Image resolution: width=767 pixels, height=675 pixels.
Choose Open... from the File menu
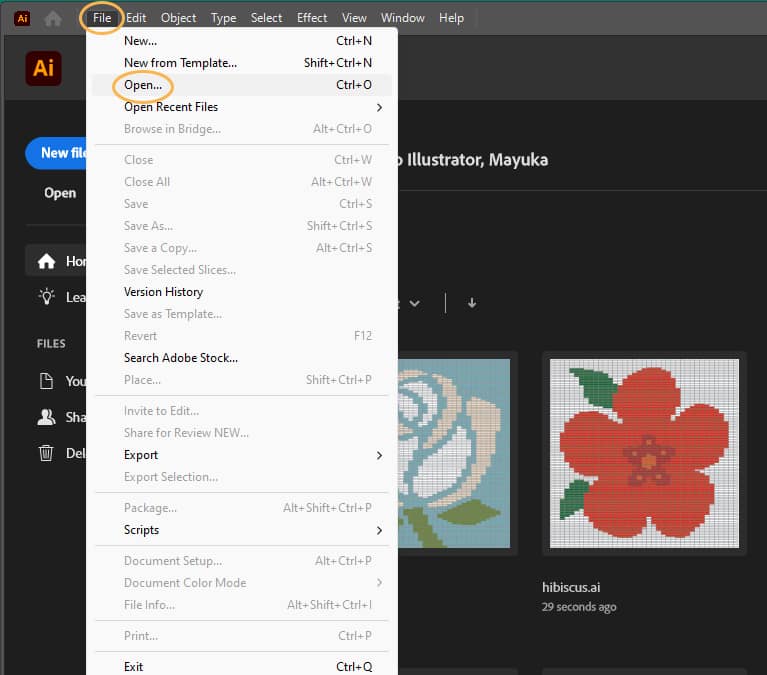pyautogui.click(x=143, y=85)
